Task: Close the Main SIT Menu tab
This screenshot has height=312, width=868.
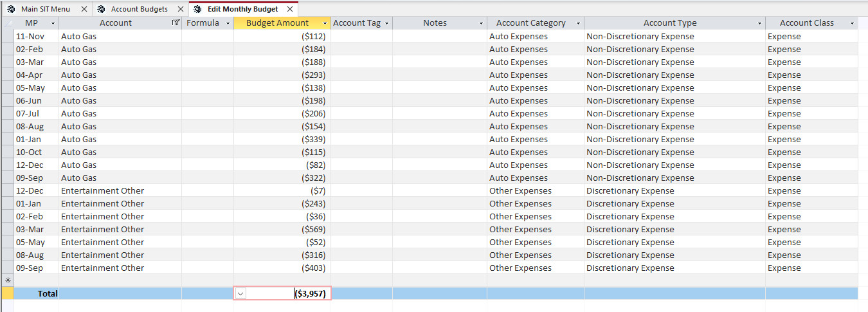Action: point(84,9)
